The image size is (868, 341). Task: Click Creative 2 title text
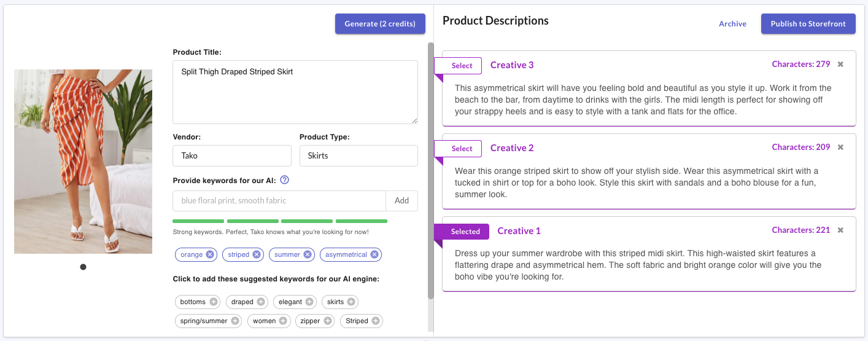(x=512, y=148)
